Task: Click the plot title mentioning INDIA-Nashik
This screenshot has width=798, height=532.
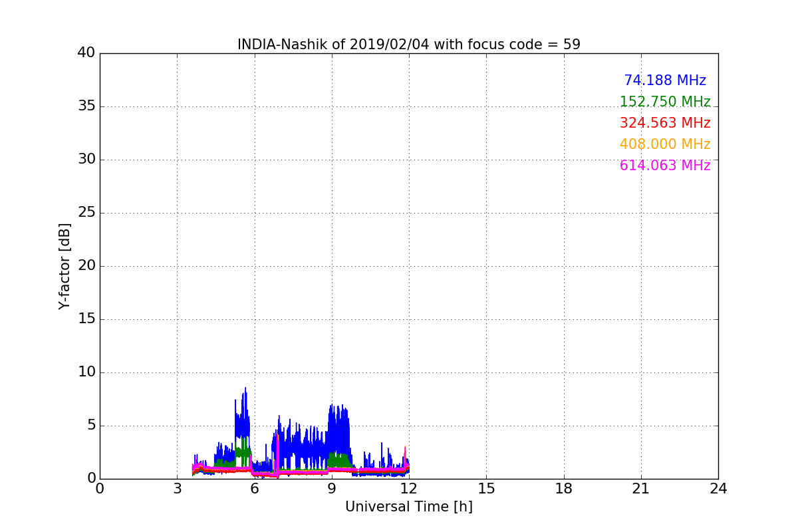Action: coord(409,45)
